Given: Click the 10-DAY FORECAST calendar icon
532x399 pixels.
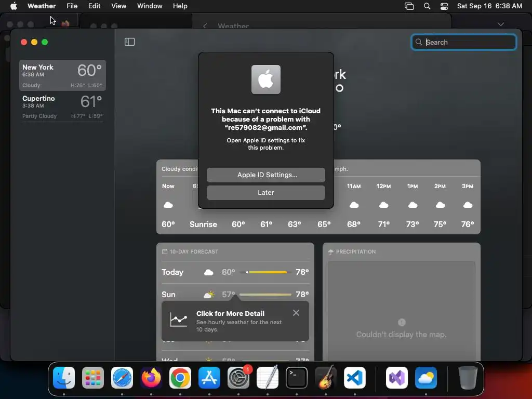Looking at the screenshot, I should pos(165,252).
